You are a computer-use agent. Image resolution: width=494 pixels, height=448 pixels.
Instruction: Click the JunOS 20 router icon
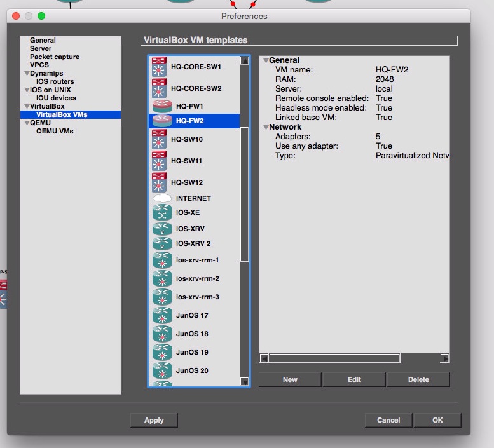pyautogui.click(x=162, y=370)
